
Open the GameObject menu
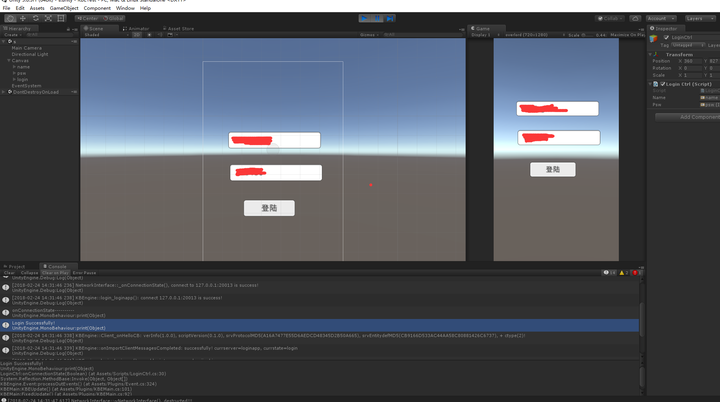64,8
